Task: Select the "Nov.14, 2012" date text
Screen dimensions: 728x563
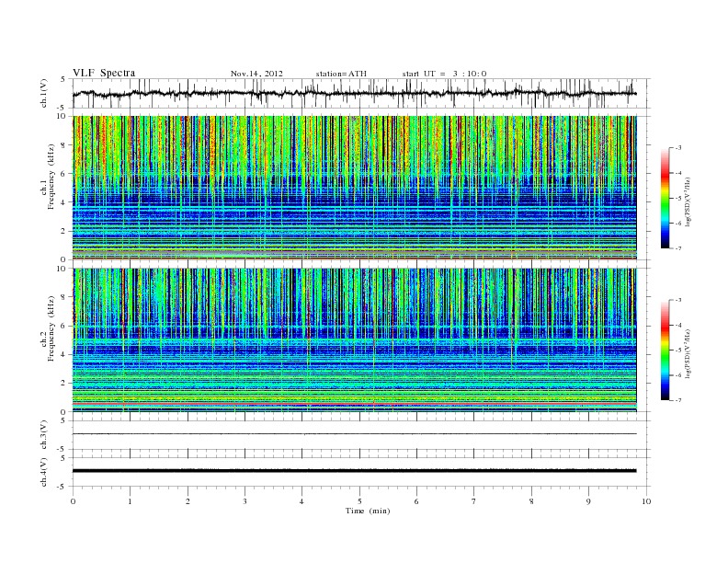Action: [256, 74]
